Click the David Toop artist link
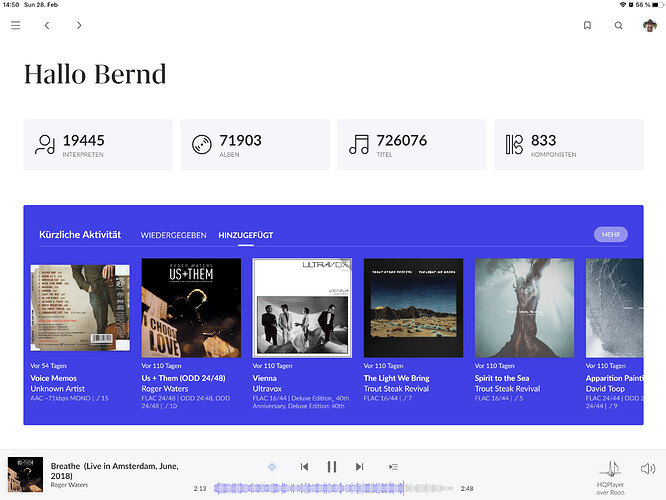The image size is (666, 500). coord(605,389)
